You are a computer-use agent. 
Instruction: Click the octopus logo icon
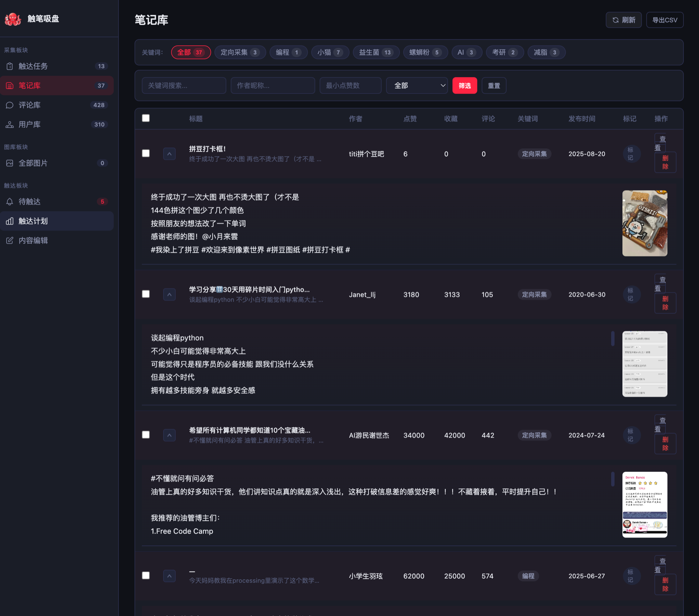13,19
